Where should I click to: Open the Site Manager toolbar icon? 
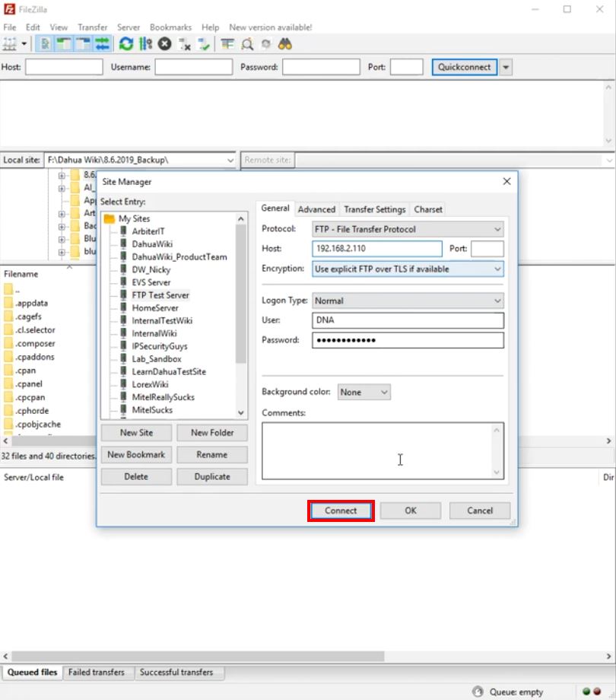tap(9, 44)
